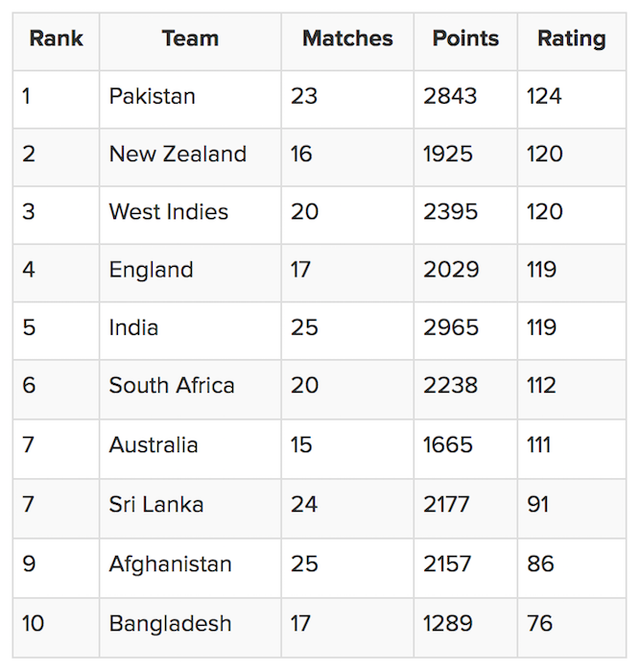Select the Rating column header
Screen dimensions: 639x672
pos(571,39)
